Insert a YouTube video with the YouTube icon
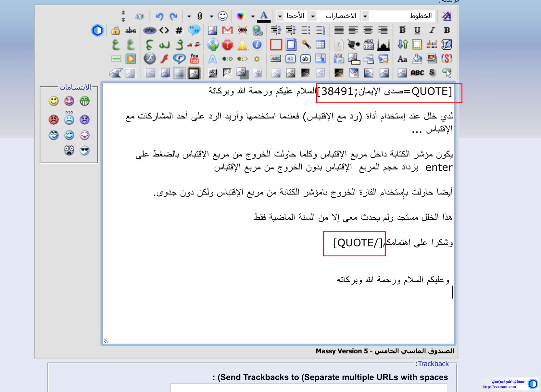This screenshot has width=541, height=392. tap(194, 59)
